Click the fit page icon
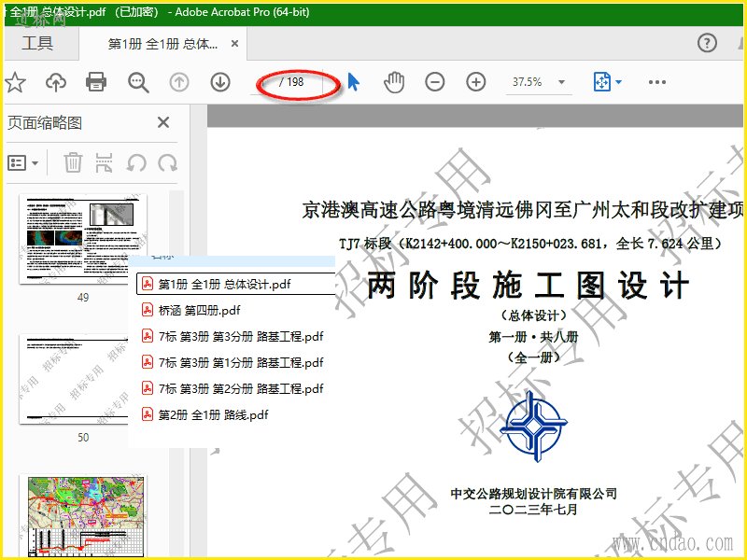747x560 pixels. click(602, 82)
